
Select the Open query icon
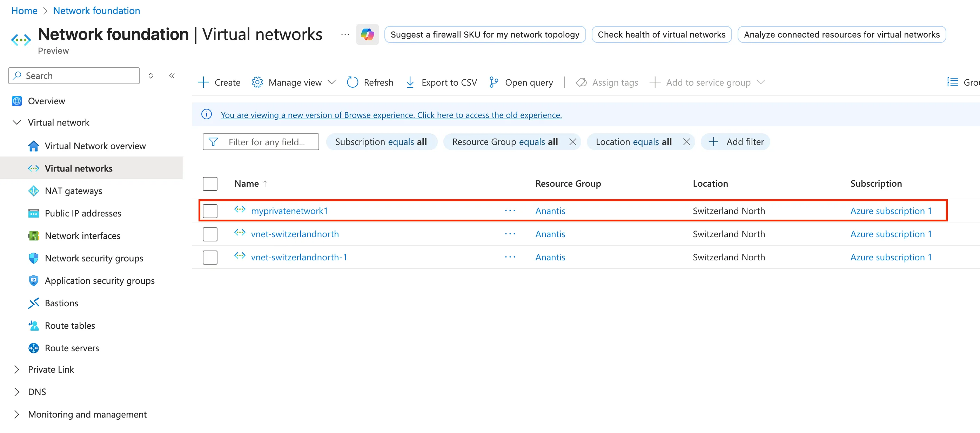point(494,82)
